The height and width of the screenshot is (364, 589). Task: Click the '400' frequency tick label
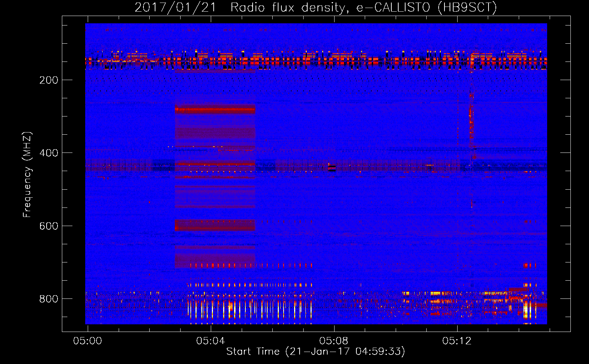(x=49, y=153)
